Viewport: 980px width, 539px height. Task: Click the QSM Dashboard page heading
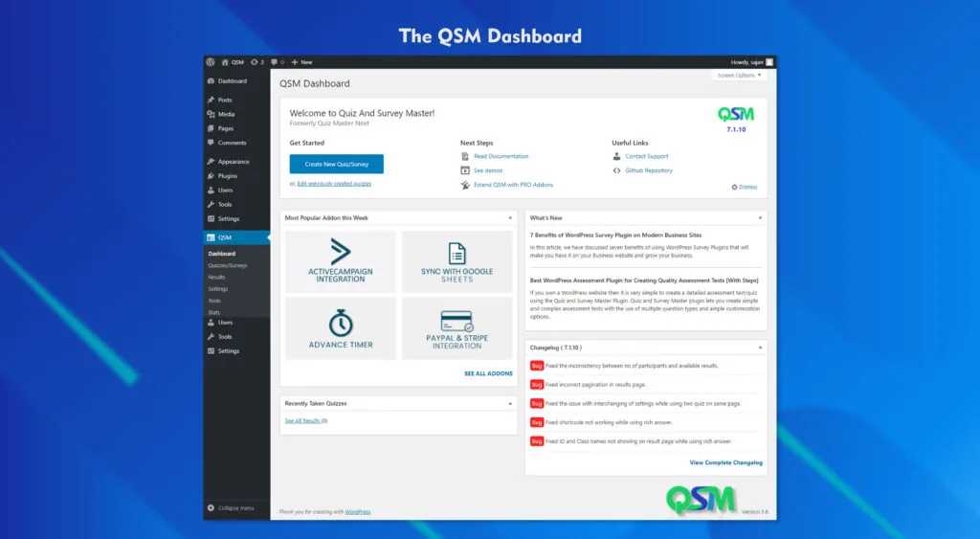(314, 83)
